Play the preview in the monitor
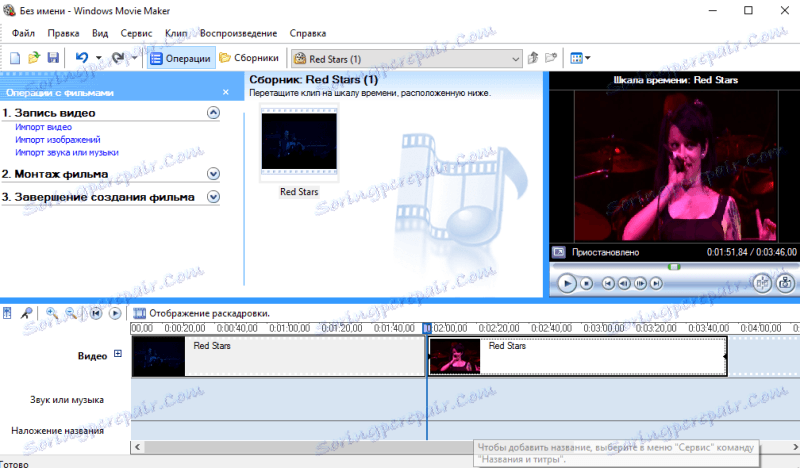This screenshot has height=468, width=800. click(566, 283)
